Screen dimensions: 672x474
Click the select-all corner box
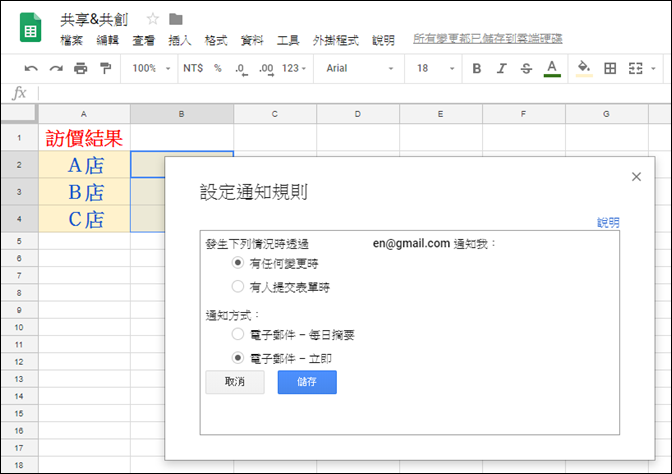18,113
